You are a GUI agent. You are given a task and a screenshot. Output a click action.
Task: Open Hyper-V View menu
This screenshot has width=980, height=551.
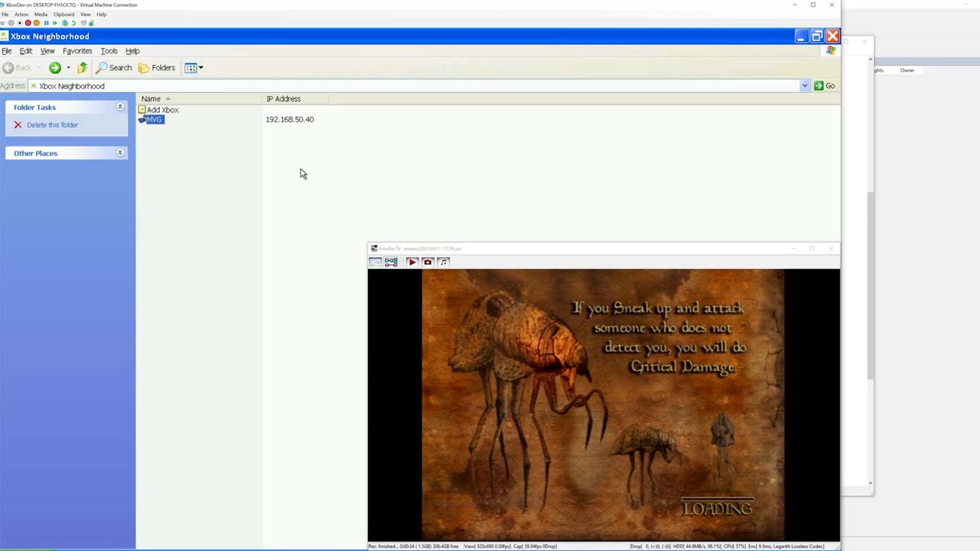(85, 14)
